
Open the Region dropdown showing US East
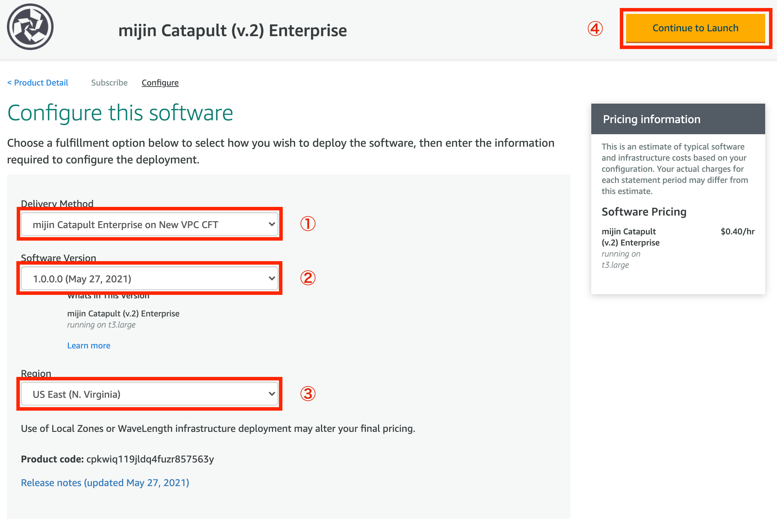point(150,394)
